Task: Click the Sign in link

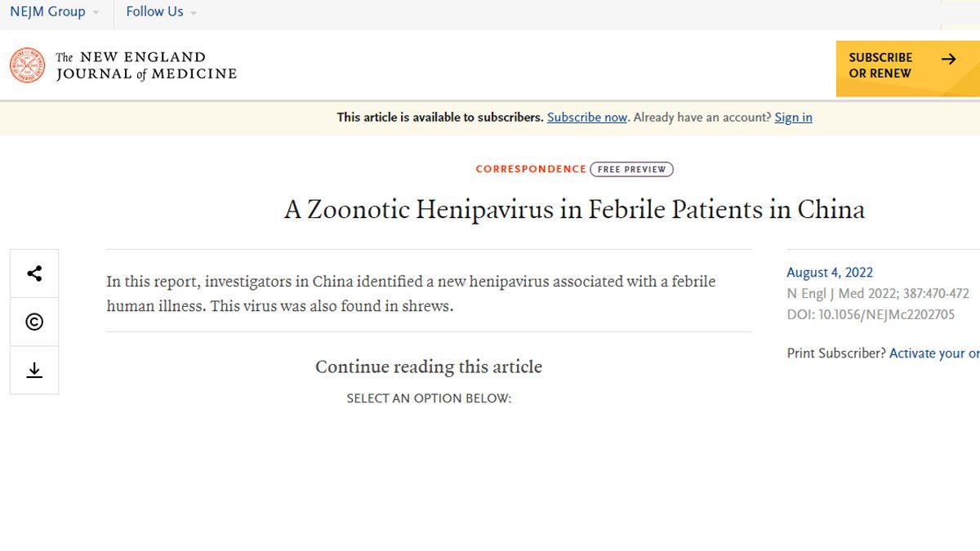Action: click(793, 118)
